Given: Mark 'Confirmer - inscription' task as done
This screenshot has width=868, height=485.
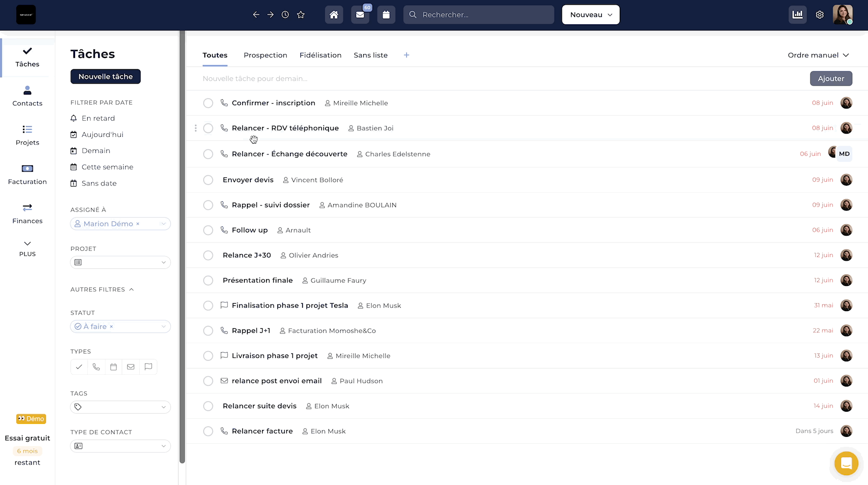Looking at the screenshot, I should 208,103.
